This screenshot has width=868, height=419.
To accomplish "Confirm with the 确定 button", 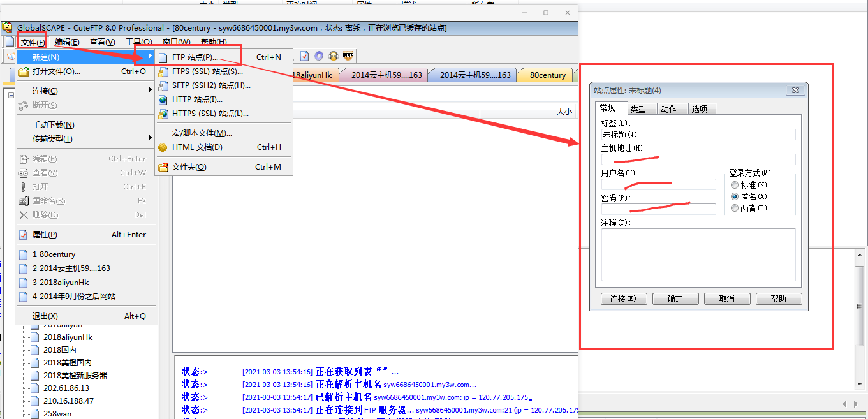I will (x=675, y=298).
